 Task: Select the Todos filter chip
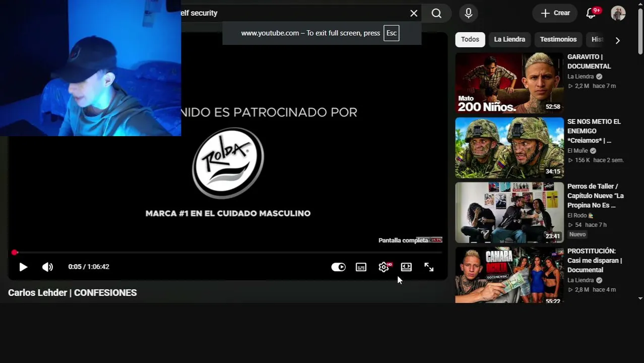coord(470,39)
